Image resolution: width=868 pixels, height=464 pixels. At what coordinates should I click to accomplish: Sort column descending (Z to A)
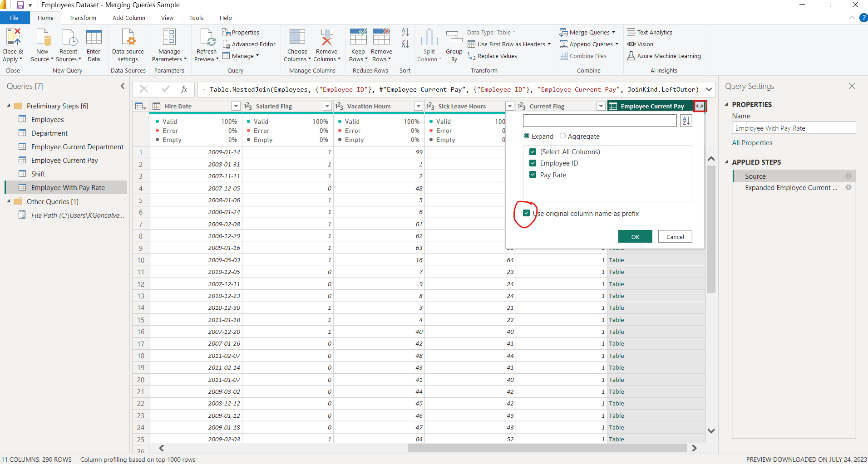click(405, 44)
